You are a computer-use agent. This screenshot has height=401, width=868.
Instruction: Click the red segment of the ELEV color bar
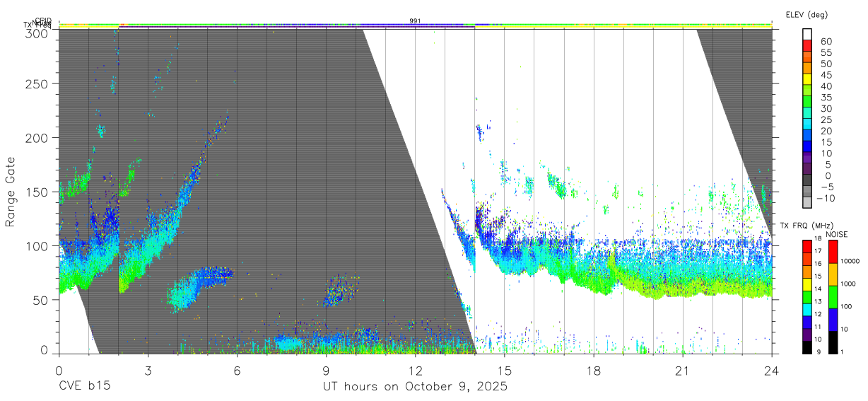coord(807,46)
